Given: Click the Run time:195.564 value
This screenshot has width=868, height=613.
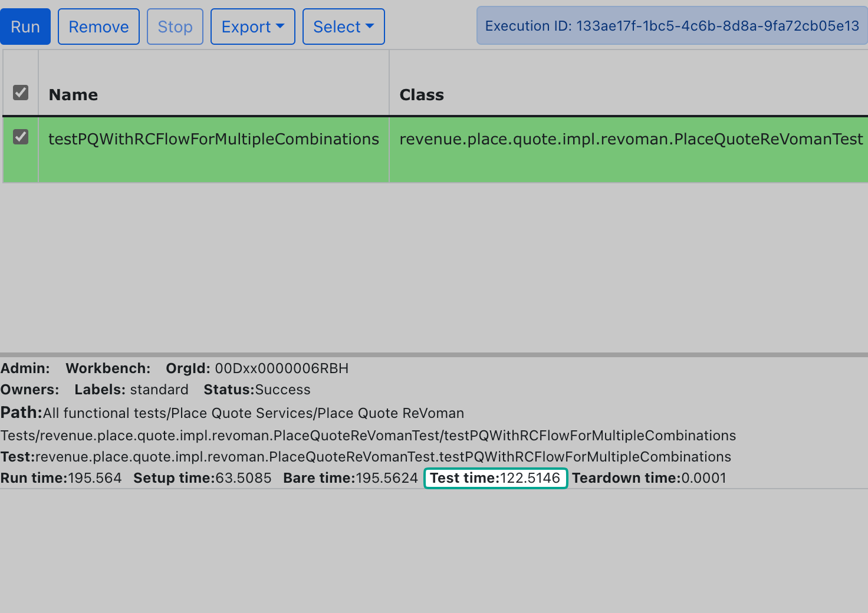Looking at the screenshot, I should tap(61, 478).
